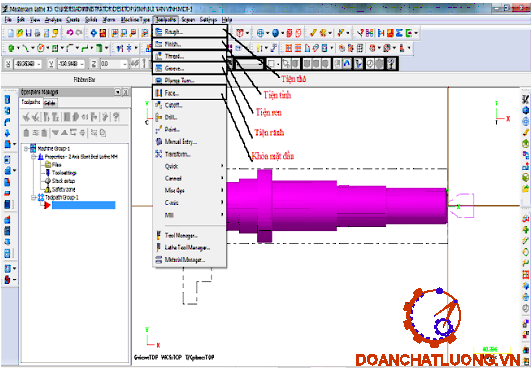This screenshot has width=532, height=368.
Task: Select Stock setup in the tree
Action: click(x=63, y=181)
